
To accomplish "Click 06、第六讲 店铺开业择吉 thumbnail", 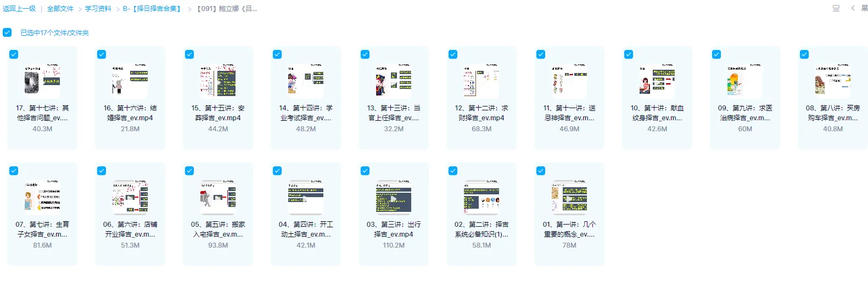I will [130, 197].
